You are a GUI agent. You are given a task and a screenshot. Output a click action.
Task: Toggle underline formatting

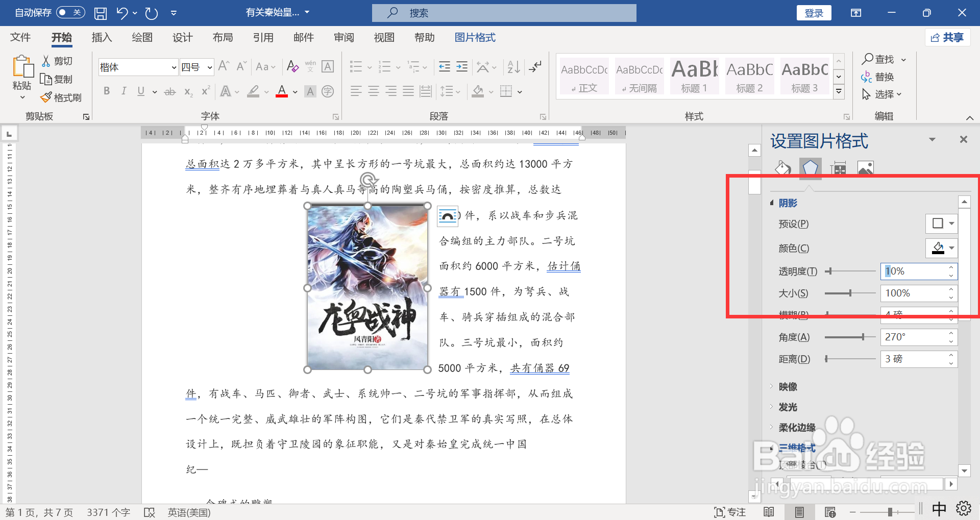pos(141,91)
